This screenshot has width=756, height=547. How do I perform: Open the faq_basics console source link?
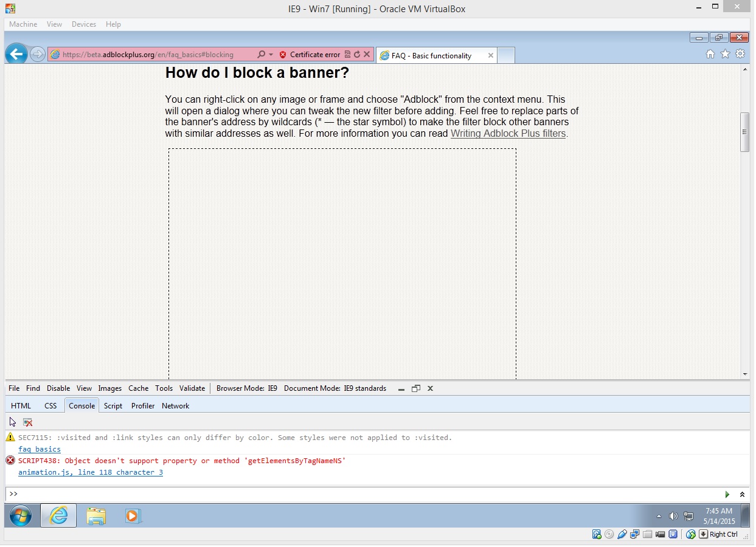(x=40, y=449)
